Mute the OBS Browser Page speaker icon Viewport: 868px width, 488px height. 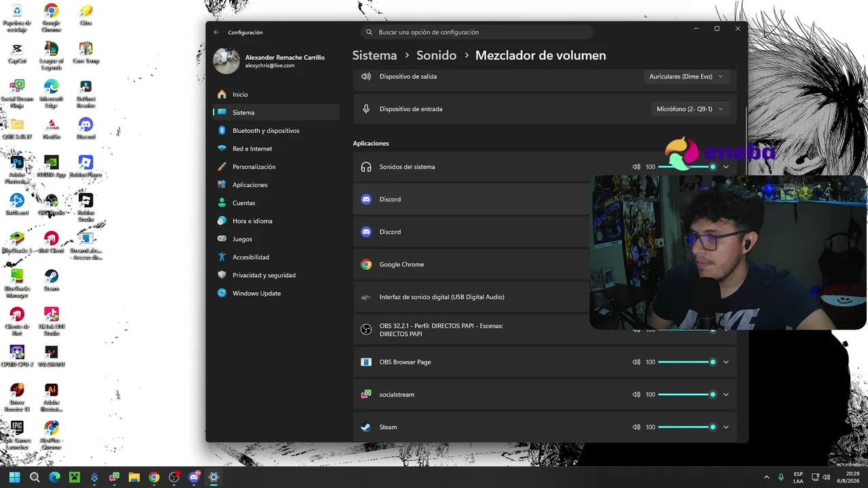(x=636, y=362)
